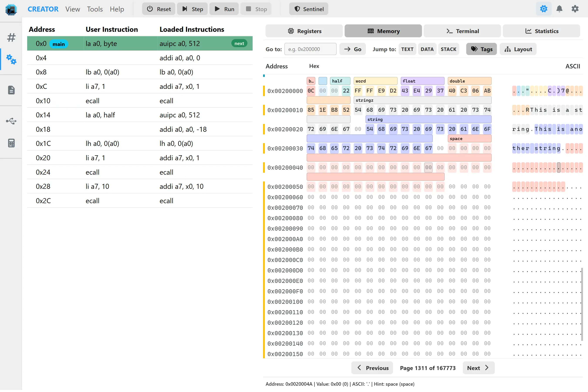
Task: Toggle the memory Tags button
Action: pyautogui.click(x=481, y=49)
